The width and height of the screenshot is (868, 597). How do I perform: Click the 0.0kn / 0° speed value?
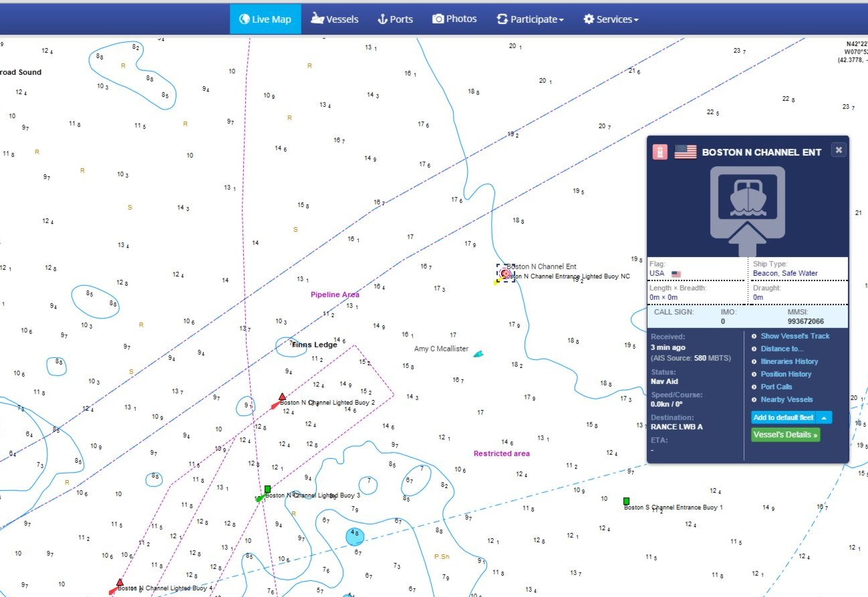(x=667, y=404)
